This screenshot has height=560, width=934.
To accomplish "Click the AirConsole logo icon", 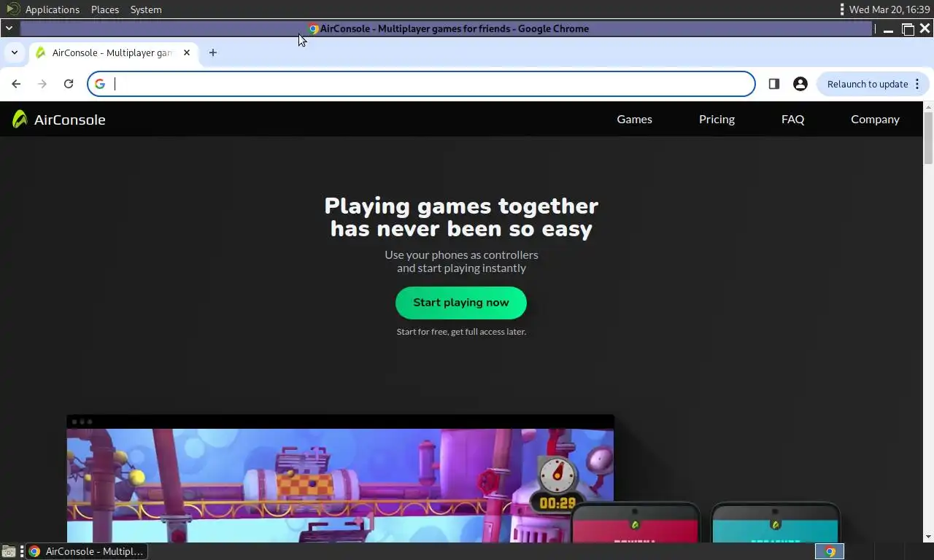I will click(20, 119).
